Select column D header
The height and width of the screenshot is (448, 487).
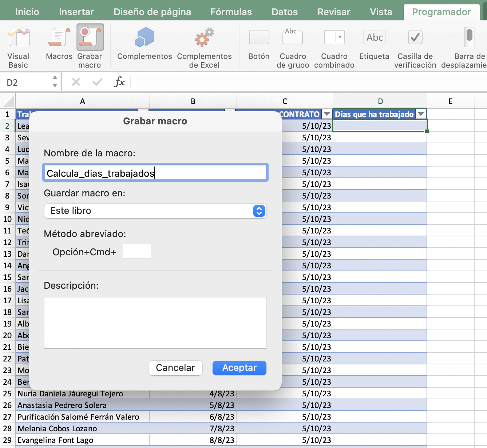click(x=380, y=101)
